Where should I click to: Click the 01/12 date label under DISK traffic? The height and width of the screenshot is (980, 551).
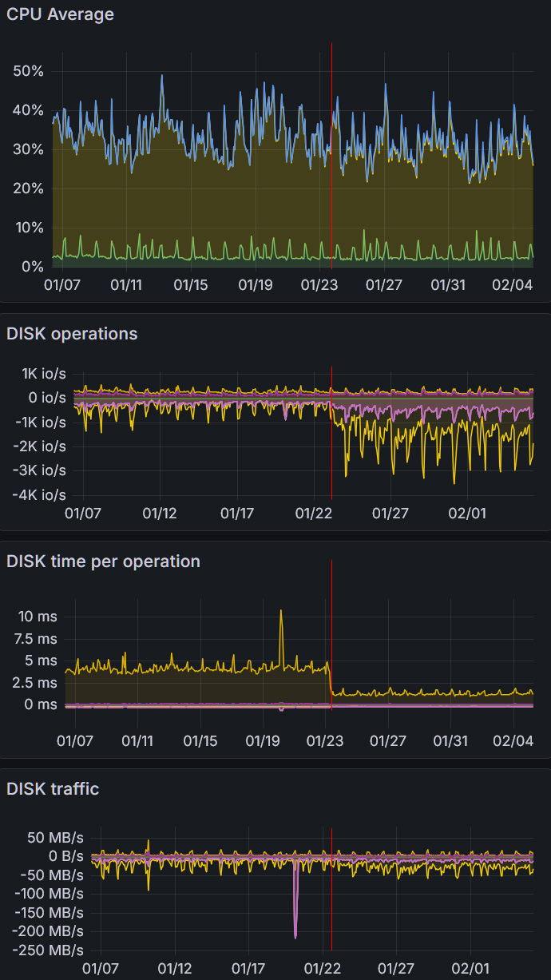(x=175, y=968)
